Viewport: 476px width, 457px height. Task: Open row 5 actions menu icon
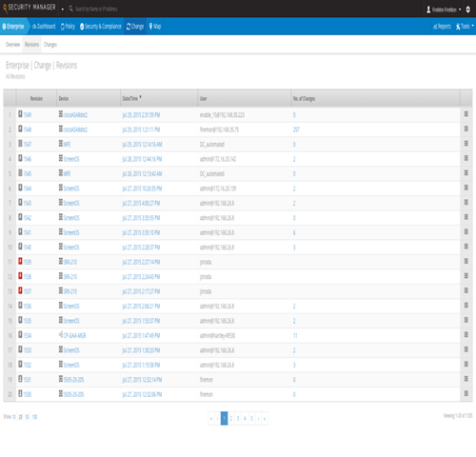click(x=466, y=172)
